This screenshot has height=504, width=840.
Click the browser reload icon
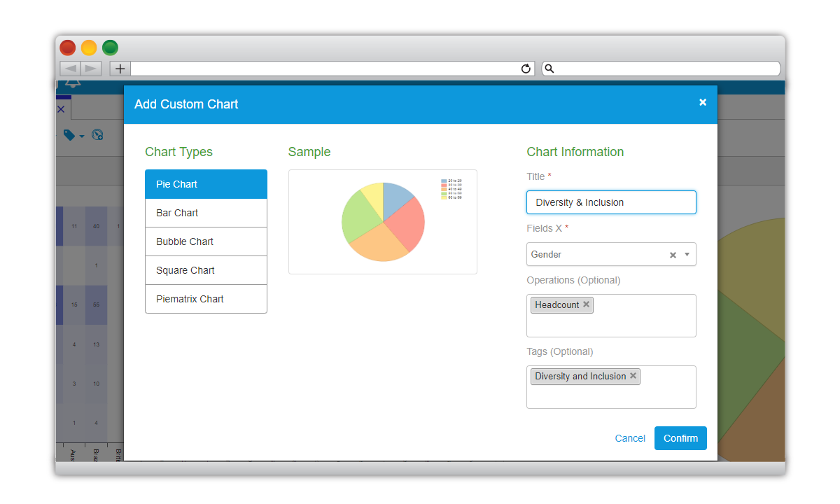(x=526, y=69)
